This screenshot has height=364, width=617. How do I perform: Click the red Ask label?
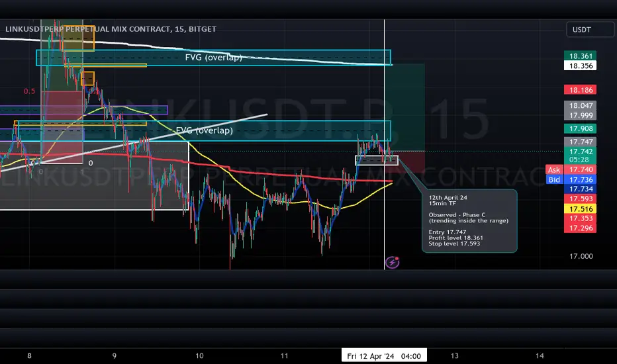click(554, 169)
